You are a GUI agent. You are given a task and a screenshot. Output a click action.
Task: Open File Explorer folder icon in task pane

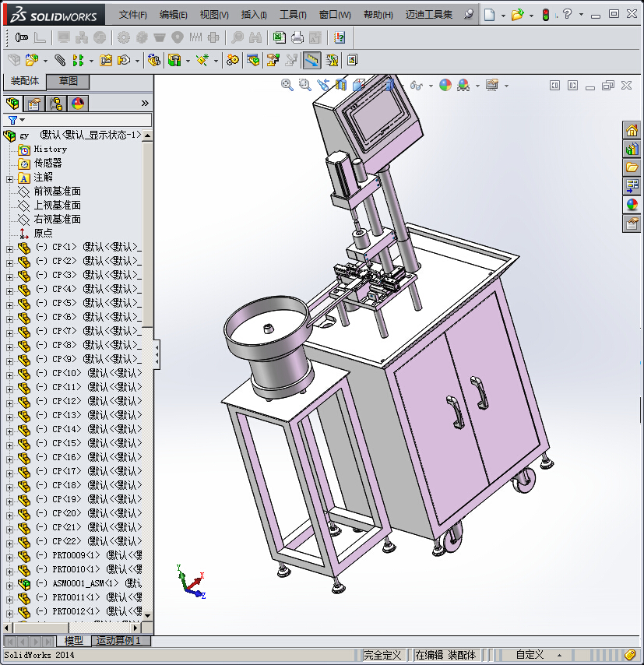(x=632, y=167)
